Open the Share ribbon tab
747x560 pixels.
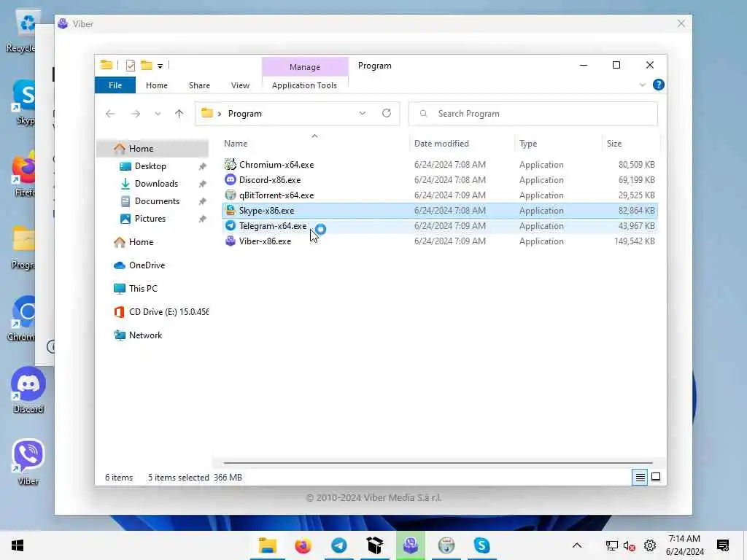(x=199, y=85)
